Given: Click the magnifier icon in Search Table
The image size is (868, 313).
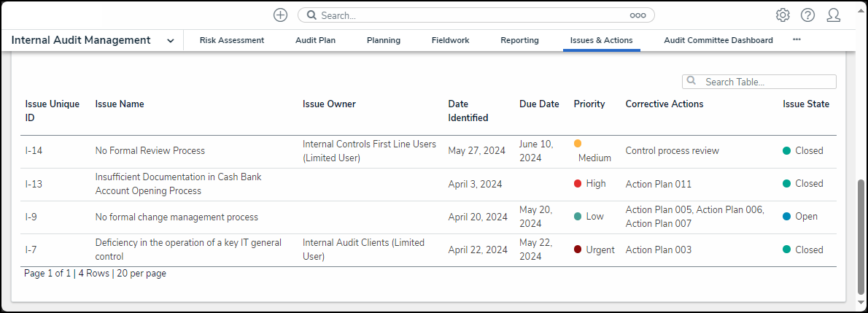Looking at the screenshot, I should tap(691, 82).
